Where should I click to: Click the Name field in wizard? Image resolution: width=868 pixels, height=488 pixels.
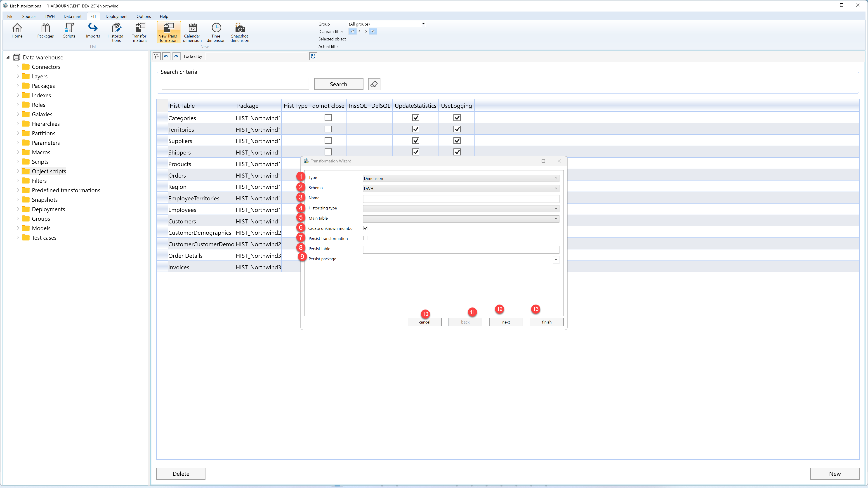tap(461, 199)
